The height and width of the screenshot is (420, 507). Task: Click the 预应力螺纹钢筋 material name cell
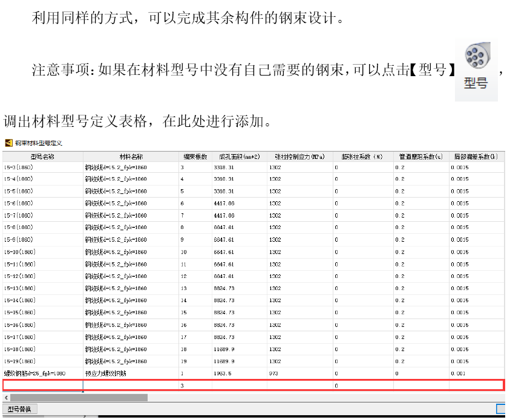[x=131, y=373]
